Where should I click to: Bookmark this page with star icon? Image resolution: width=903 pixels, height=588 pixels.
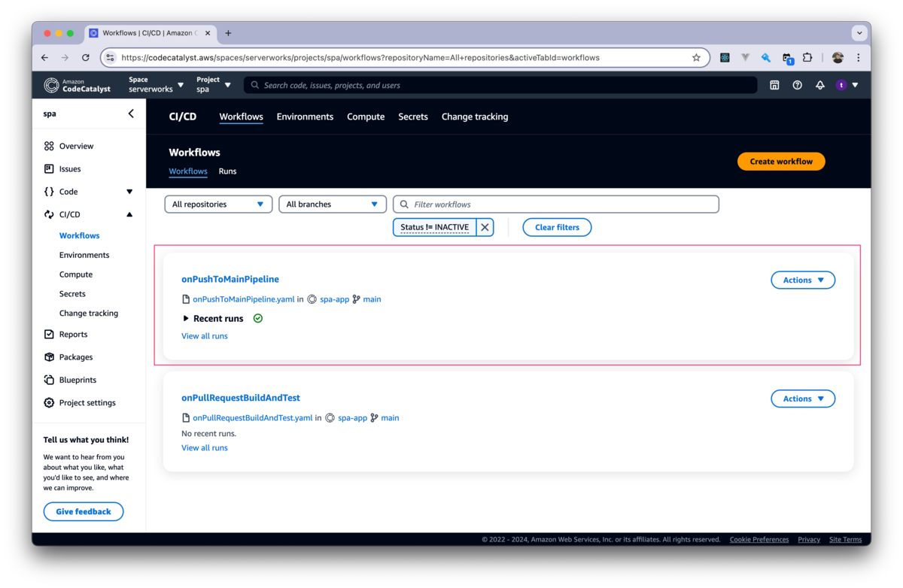(x=696, y=57)
